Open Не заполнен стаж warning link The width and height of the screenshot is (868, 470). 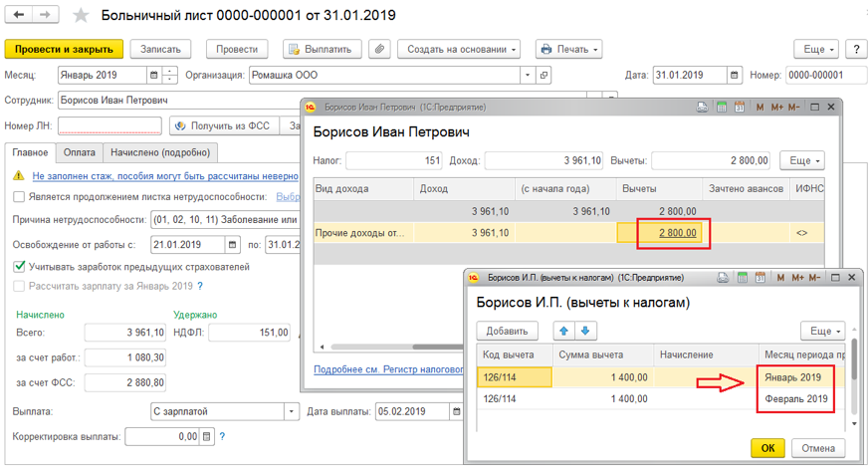tap(165, 176)
